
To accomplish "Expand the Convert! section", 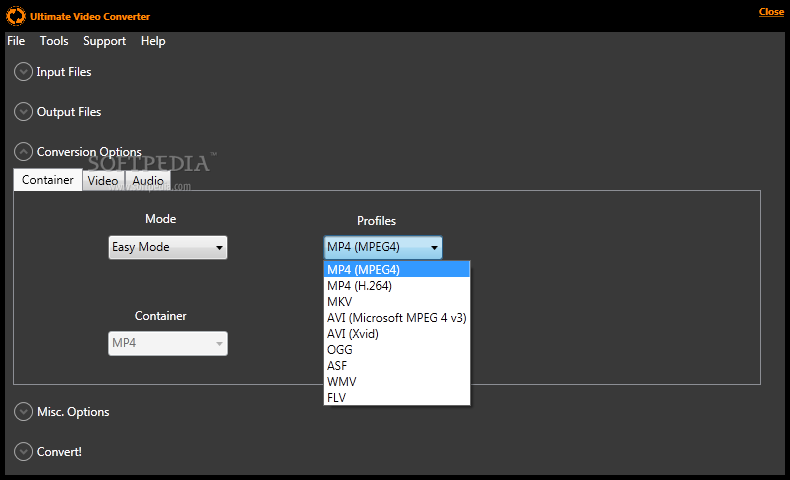I will coord(23,451).
